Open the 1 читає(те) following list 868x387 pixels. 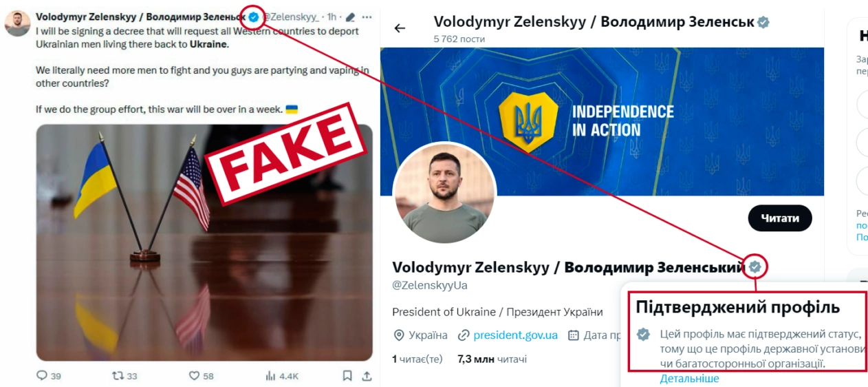(417, 359)
